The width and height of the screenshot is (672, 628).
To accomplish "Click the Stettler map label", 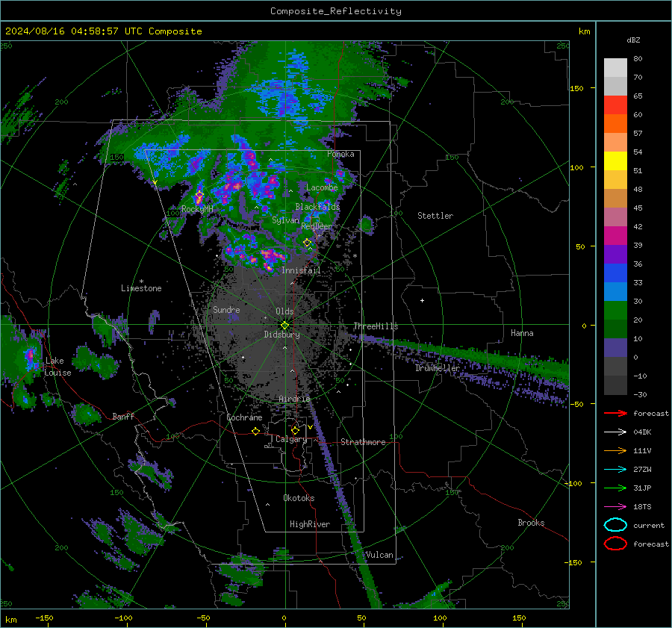I will (x=435, y=216).
